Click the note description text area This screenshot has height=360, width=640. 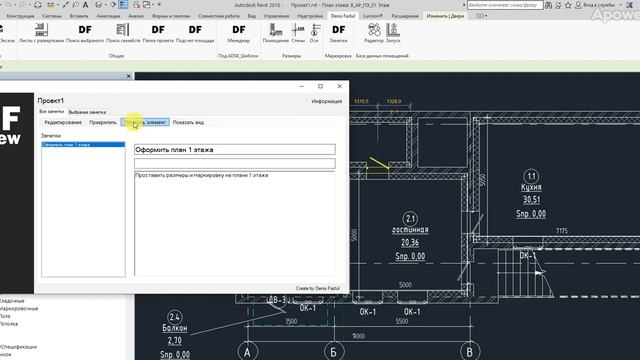tap(235, 224)
